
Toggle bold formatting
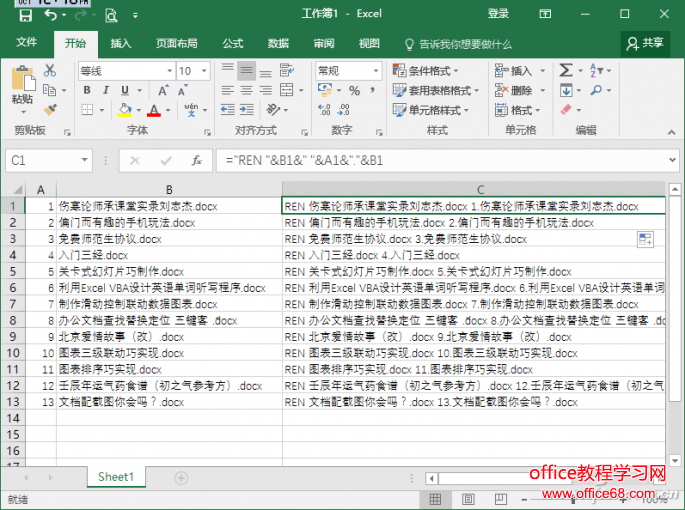(x=86, y=91)
